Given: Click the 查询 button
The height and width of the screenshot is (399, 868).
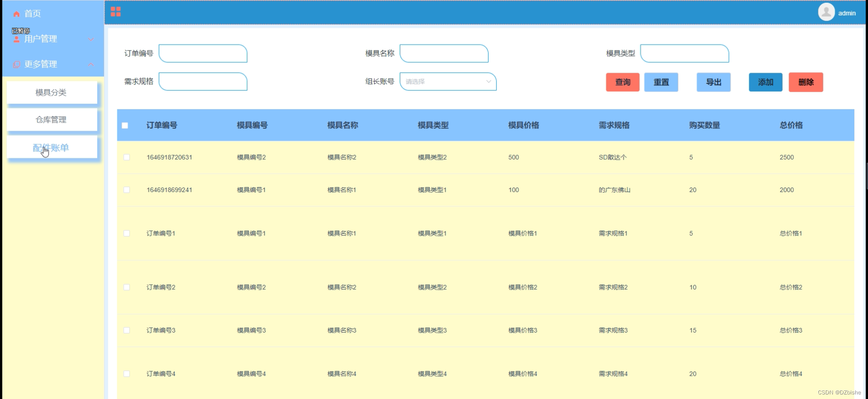Looking at the screenshot, I should coord(623,82).
